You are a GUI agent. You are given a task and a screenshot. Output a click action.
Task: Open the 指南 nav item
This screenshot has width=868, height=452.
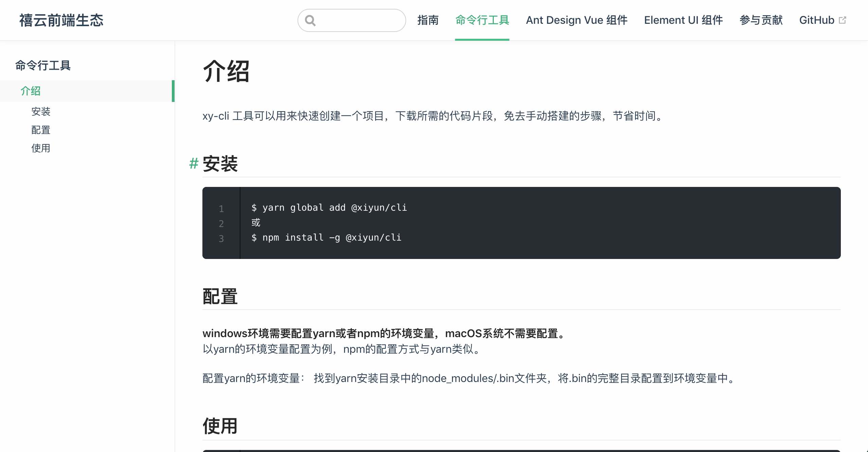click(x=428, y=20)
